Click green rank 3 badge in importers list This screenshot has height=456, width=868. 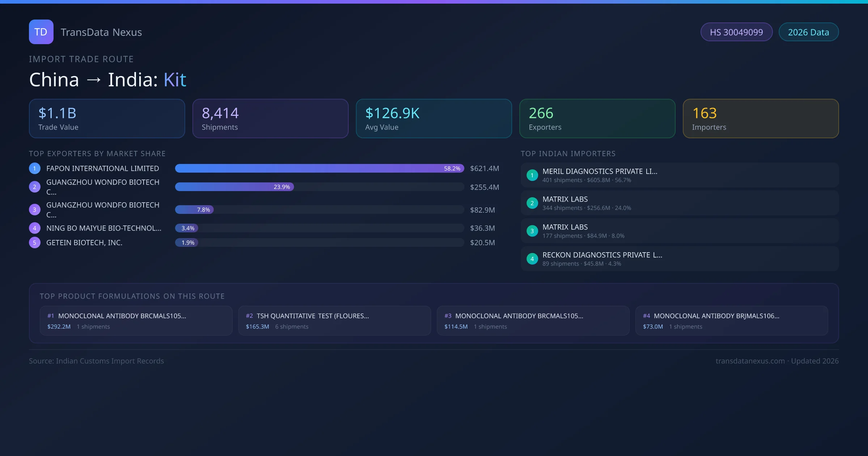click(532, 231)
